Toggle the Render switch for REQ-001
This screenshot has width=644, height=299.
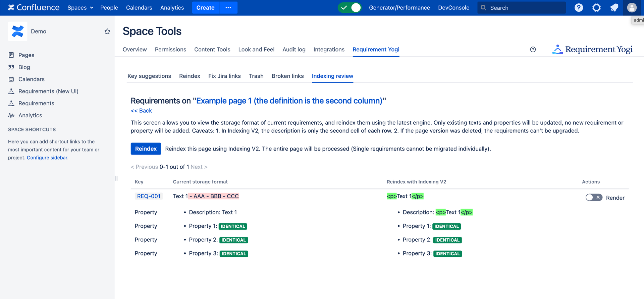594,198
